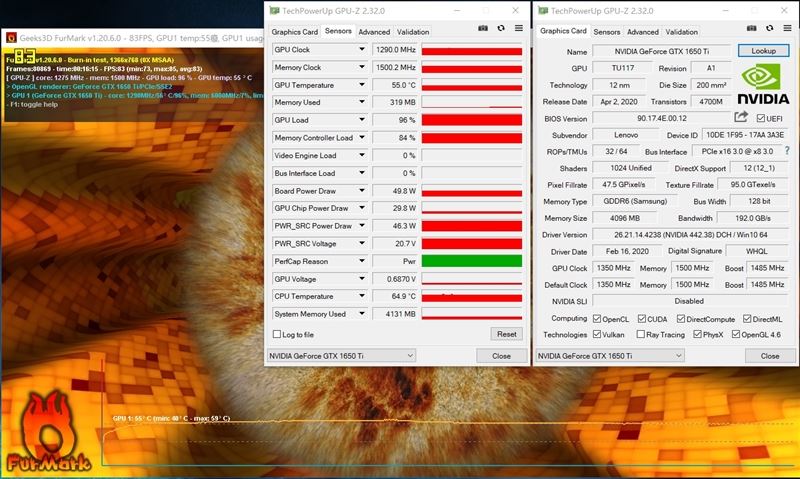
Task: Click Close button in Sensors window
Action: (x=501, y=356)
